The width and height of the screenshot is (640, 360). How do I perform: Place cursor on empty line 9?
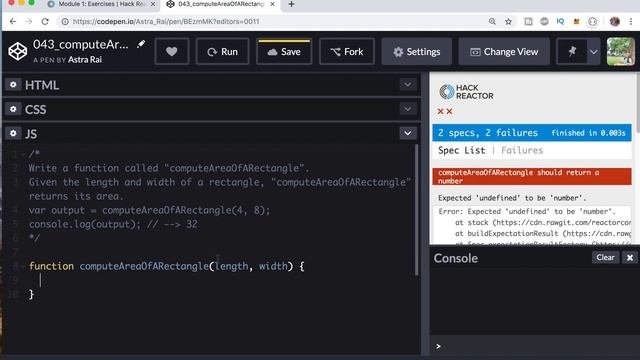(x=220, y=280)
